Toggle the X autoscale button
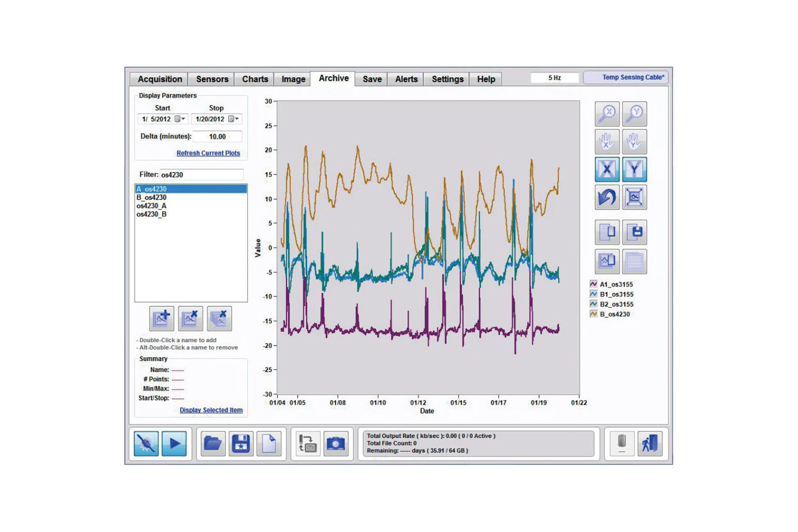This screenshot has height=532, width=798. click(607, 170)
